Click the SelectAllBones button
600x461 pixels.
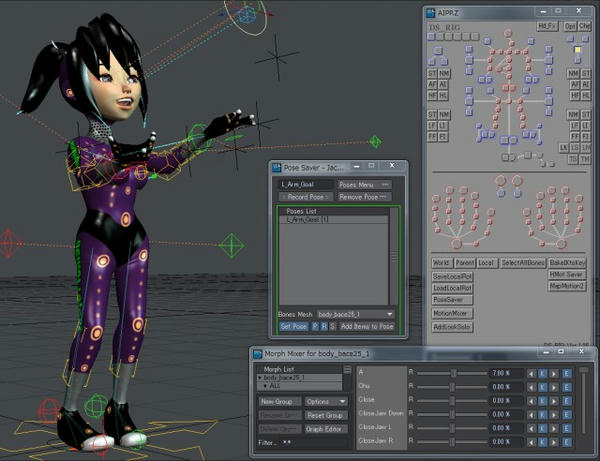click(523, 263)
